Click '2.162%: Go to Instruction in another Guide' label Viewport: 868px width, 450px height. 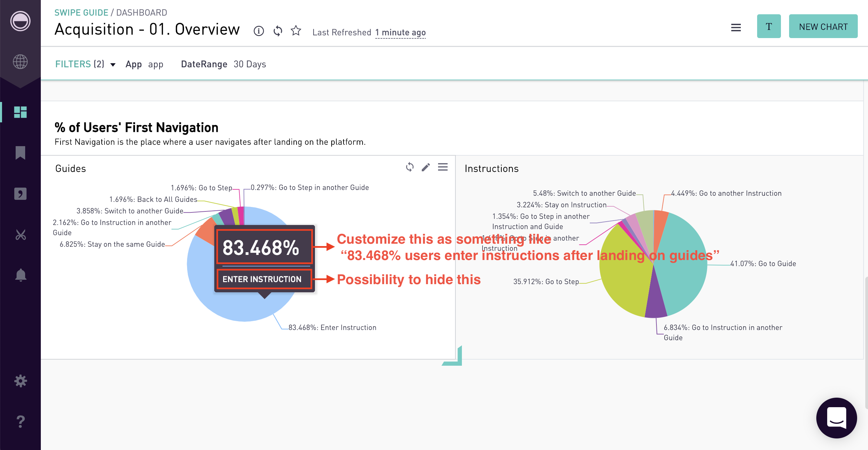pos(112,228)
